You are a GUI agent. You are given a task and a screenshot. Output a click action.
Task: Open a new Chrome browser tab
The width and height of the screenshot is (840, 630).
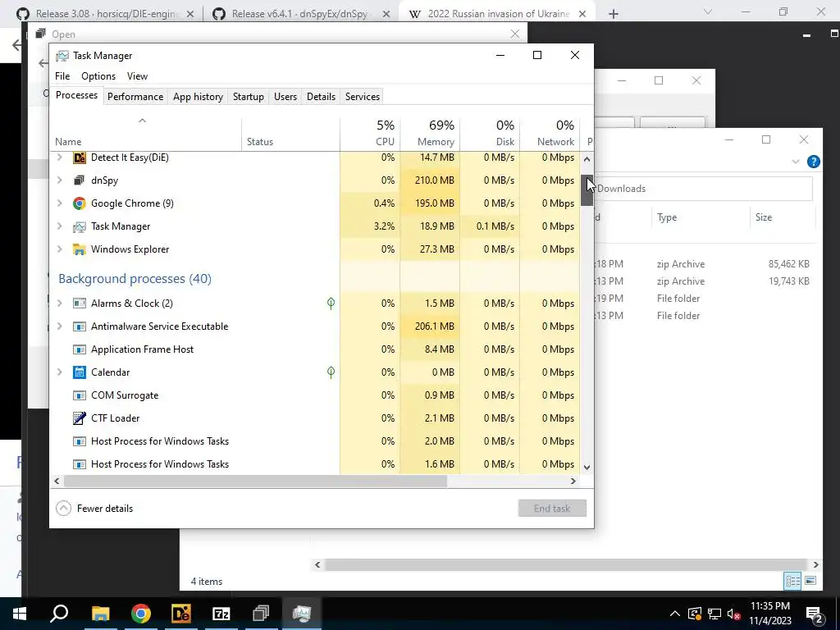click(614, 14)
